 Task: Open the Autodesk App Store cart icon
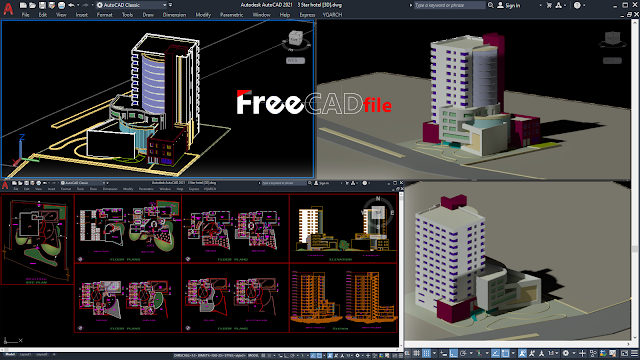[549, 5]
